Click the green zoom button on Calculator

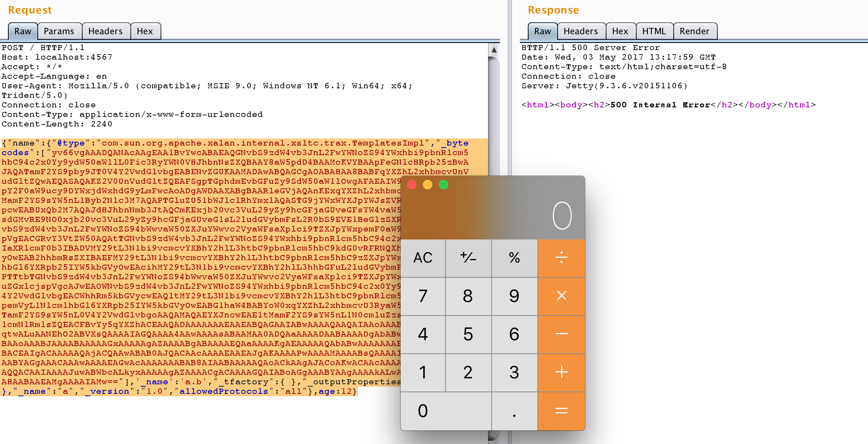click(x=444, y=185)
